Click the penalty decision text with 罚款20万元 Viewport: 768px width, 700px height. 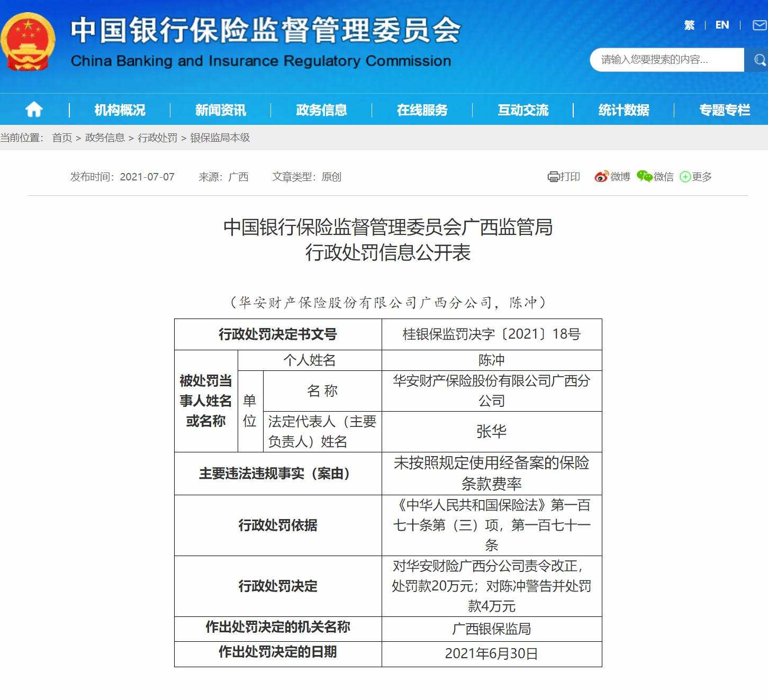click(x=492, y=586)
